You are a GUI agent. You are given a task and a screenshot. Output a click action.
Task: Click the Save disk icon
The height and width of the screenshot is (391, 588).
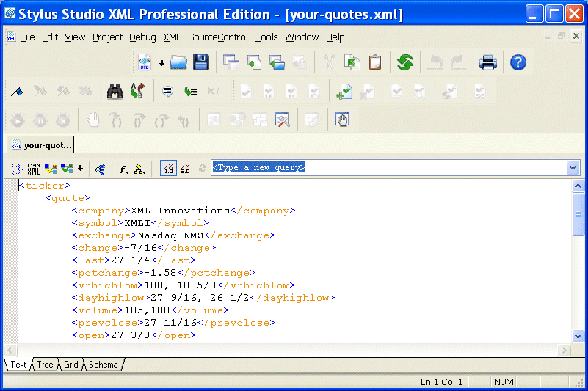pos(201,62)
